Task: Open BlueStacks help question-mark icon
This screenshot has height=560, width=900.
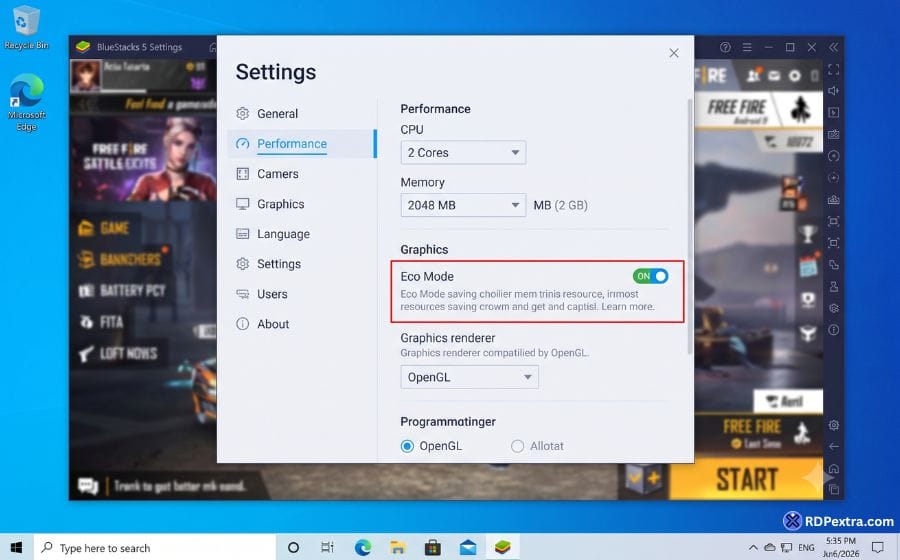Action: tap(726, 47)
